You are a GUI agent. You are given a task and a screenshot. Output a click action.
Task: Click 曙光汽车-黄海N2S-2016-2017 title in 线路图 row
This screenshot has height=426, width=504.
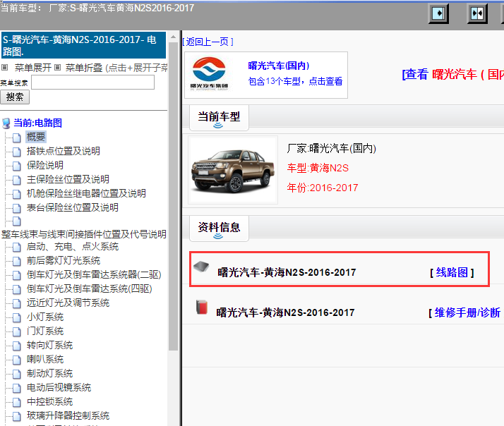tap(287, 272)
